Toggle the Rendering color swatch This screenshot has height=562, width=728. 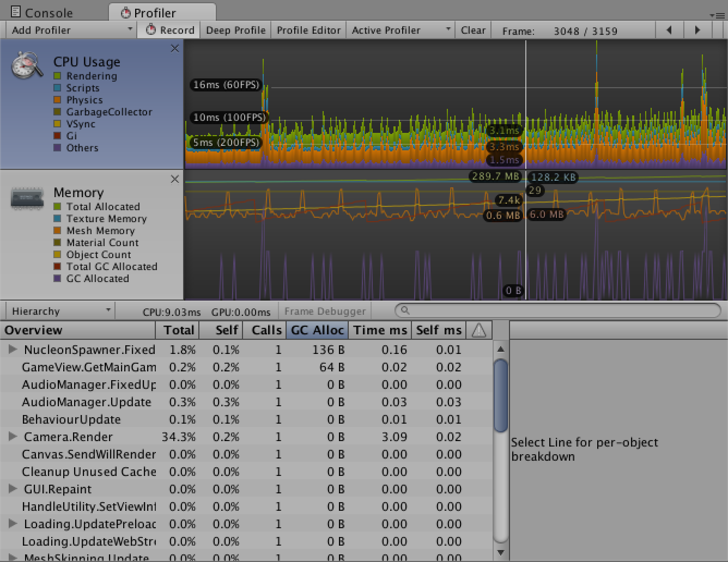57,76
